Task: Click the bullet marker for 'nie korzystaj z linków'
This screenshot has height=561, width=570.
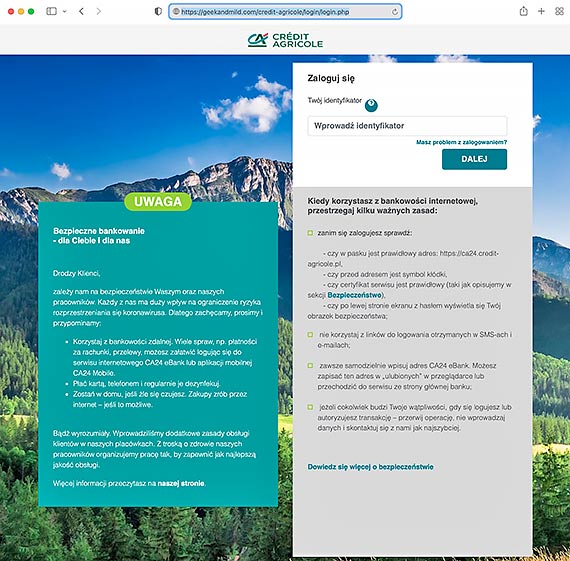Action: 310,335
